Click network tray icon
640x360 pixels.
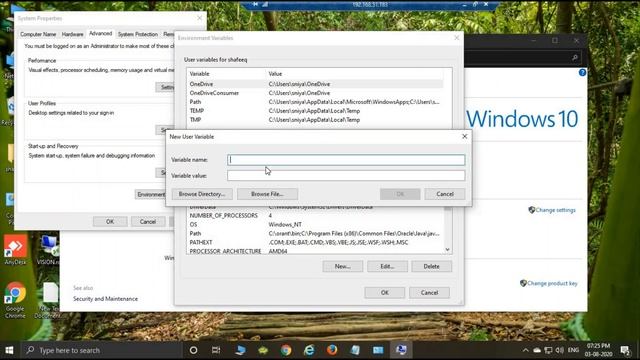click(549, 350)
